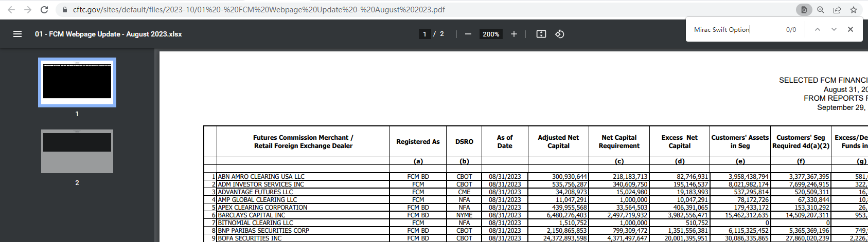
Task: Open the share page icon
Action: click(837, 10)
